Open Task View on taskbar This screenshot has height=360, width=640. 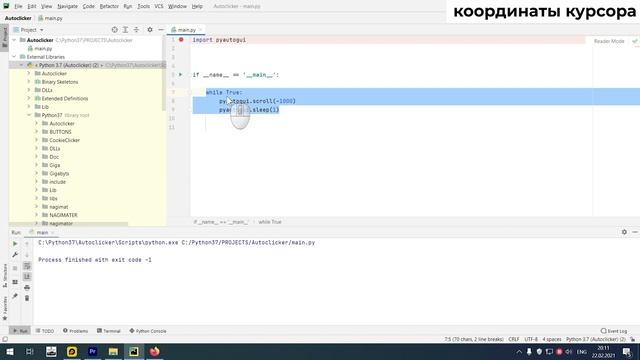pyautogui.click(x=30, y=351)
